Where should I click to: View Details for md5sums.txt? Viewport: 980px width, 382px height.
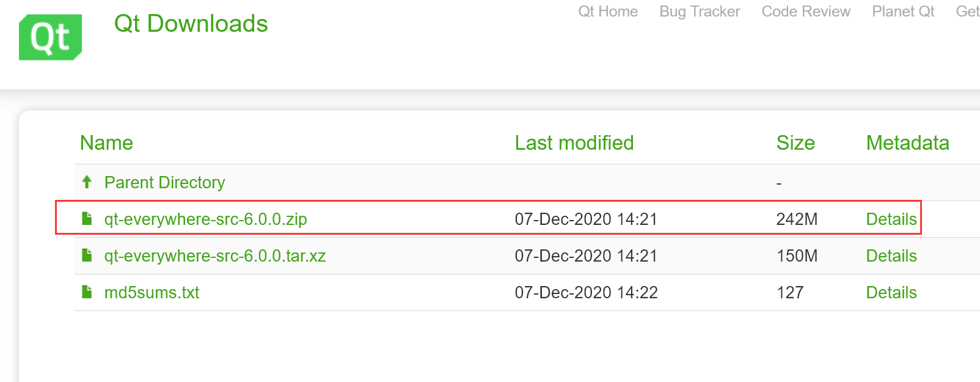(891, 293)
